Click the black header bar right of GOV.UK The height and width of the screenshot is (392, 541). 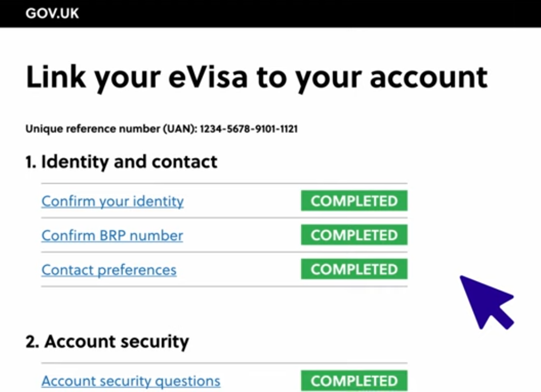[306, 14]
